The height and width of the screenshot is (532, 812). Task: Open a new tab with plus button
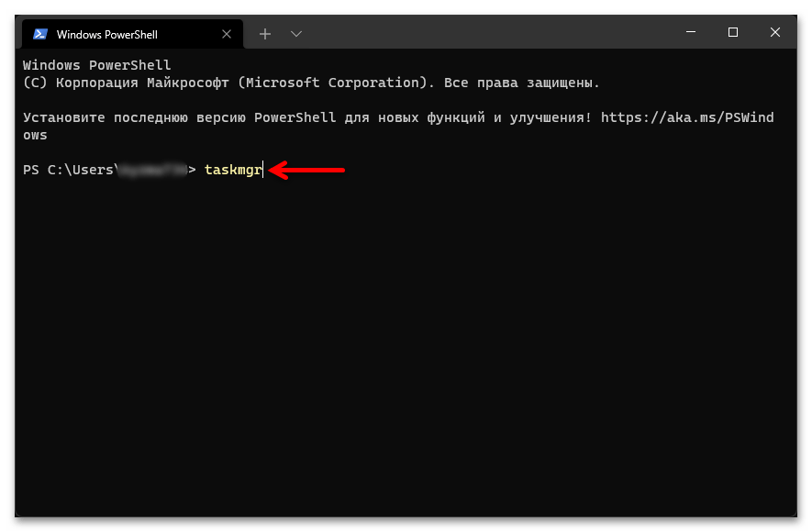point(265,34)
